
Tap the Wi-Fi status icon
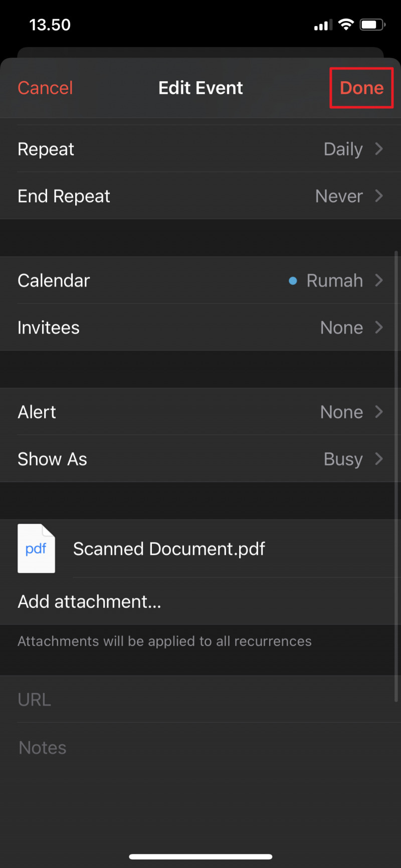[x=346, y=25]
